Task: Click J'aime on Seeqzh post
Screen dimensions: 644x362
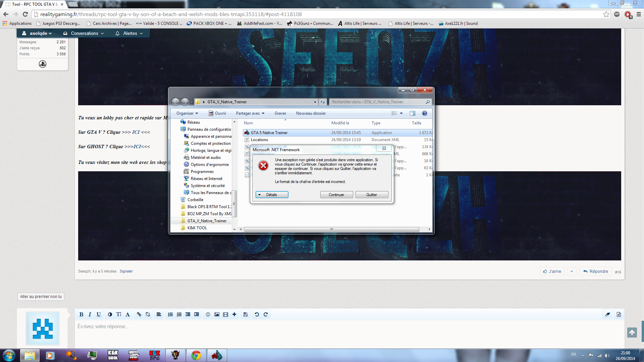Action: [x=552, y=271]
